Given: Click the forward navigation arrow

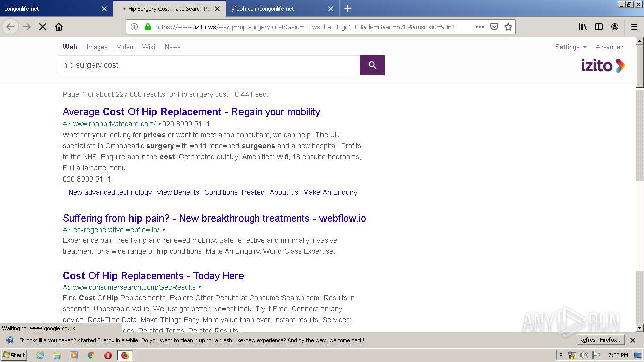Looking at the screenshot, I should (x=27, y=27).
